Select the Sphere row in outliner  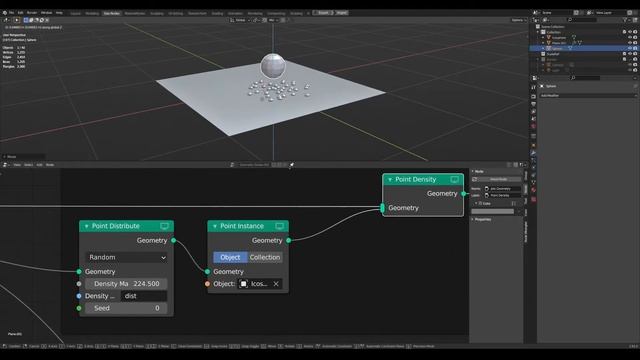(584, 48)
